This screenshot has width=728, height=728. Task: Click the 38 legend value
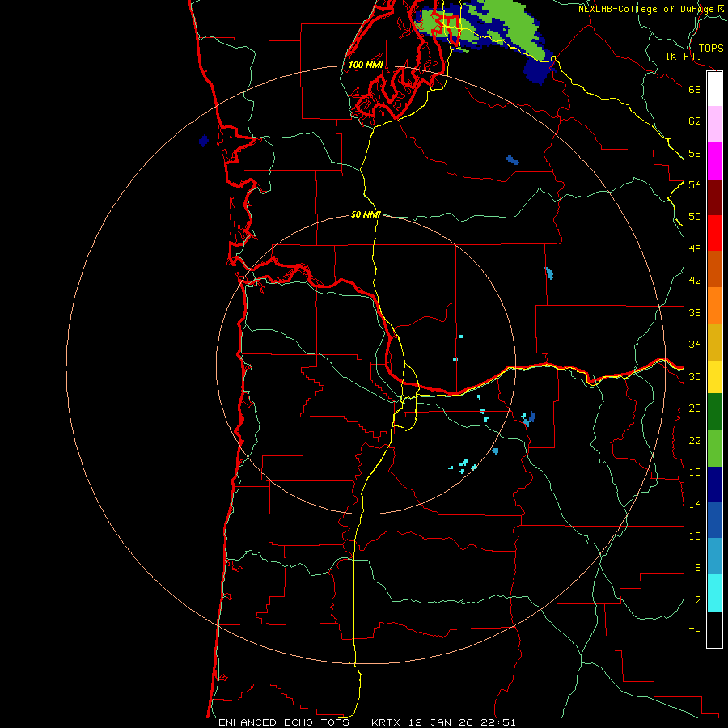tap(695, 312)
